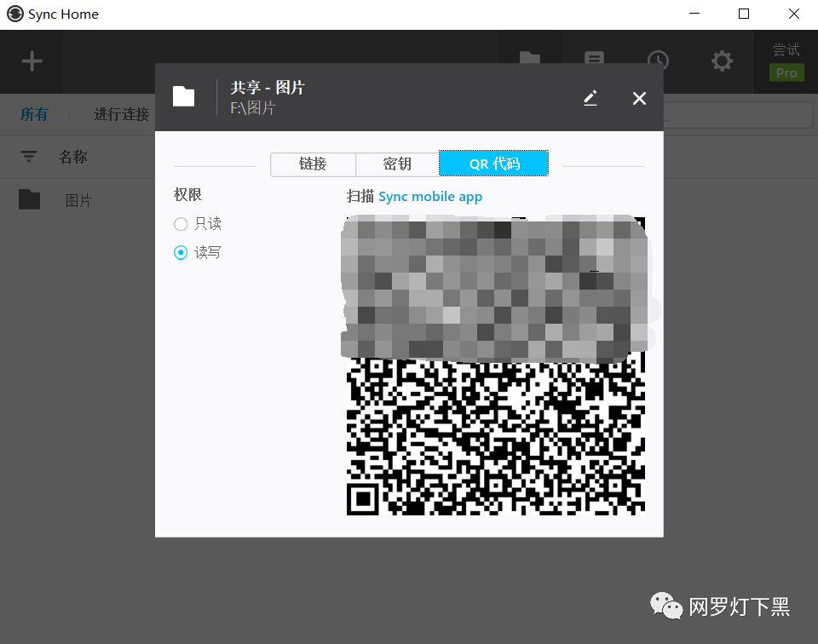The image size is (818, 644).
Task: Switch to the 进行连接 filter tab
Action: click(x=122, y=114)
